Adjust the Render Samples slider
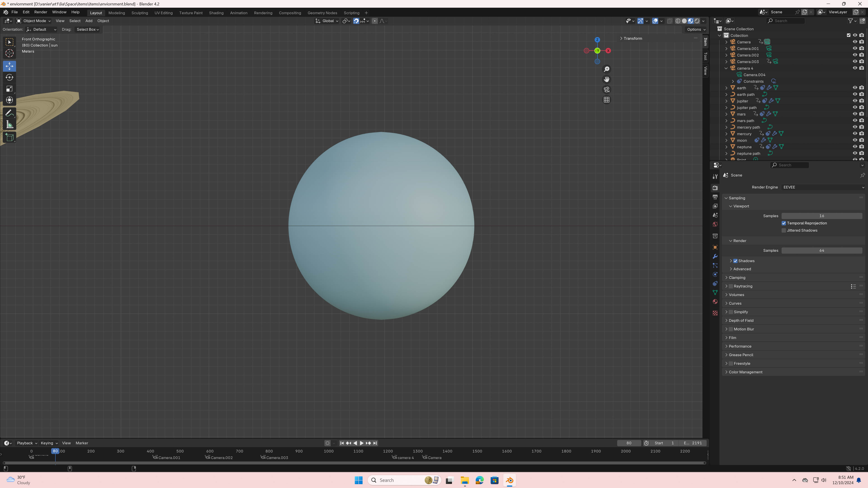868x488 pixels. point(821,251)
